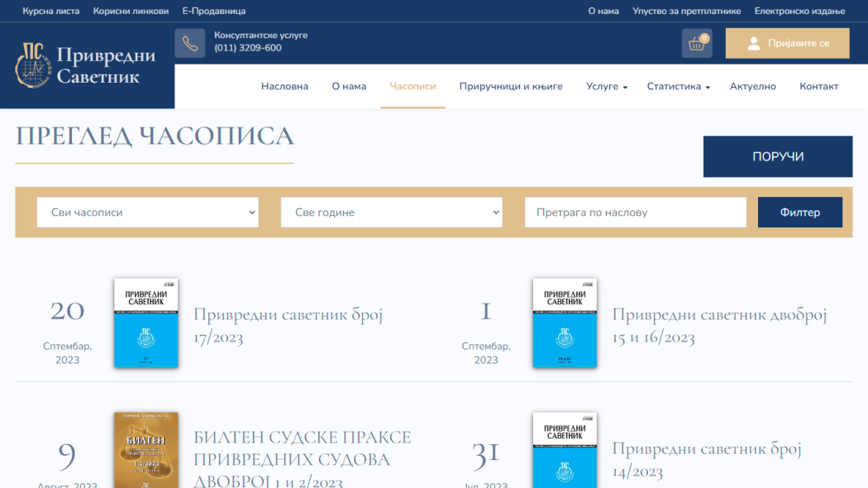Click the Претрага по наслову search field
The width and height of the screenshot is (868, 488).
point(635,212)
